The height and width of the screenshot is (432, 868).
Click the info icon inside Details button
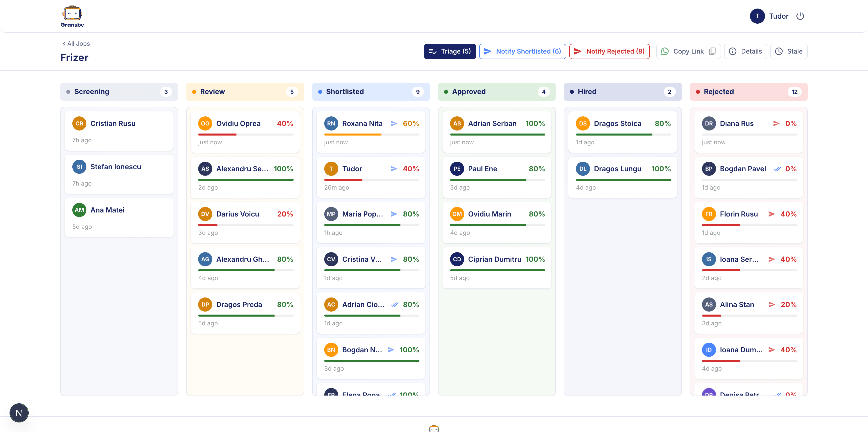(x=733, y=51)
